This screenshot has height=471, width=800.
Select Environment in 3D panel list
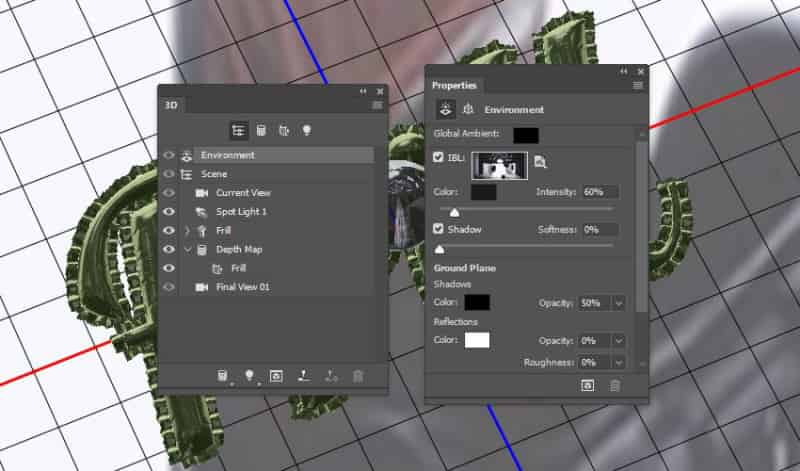(x=276, y=155)
